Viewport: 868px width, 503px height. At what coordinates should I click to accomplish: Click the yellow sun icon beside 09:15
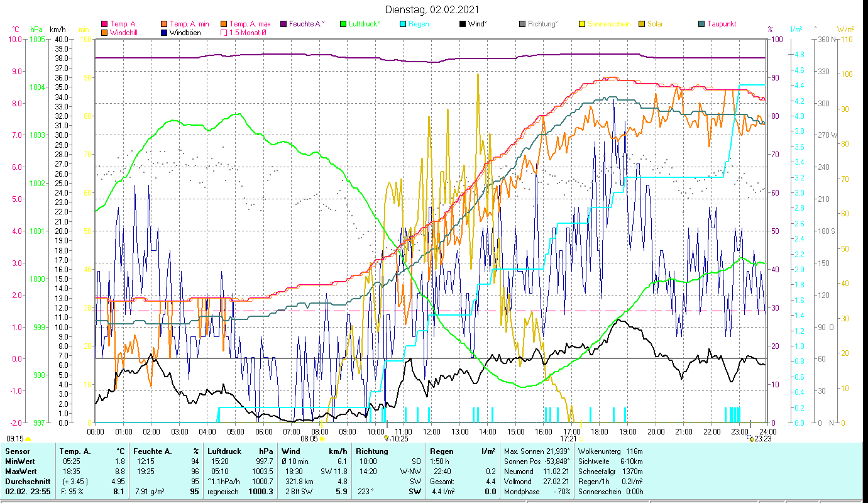click(28, 439)
